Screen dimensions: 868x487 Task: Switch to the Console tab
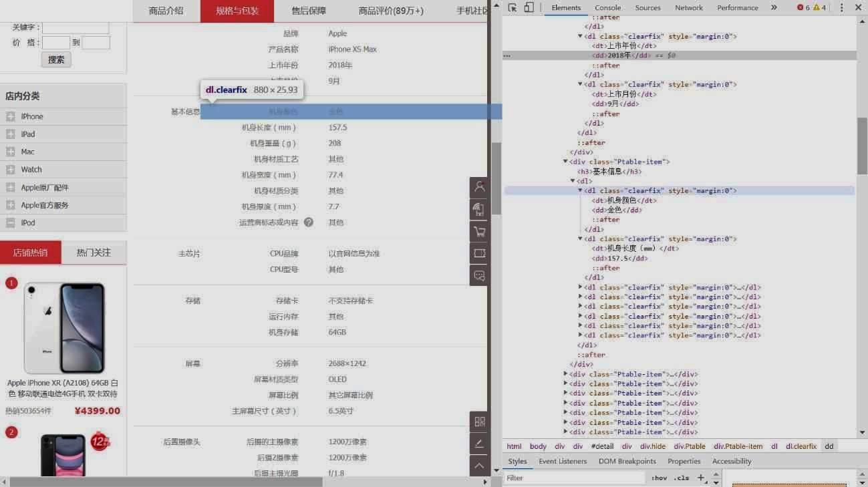(608, 7)
